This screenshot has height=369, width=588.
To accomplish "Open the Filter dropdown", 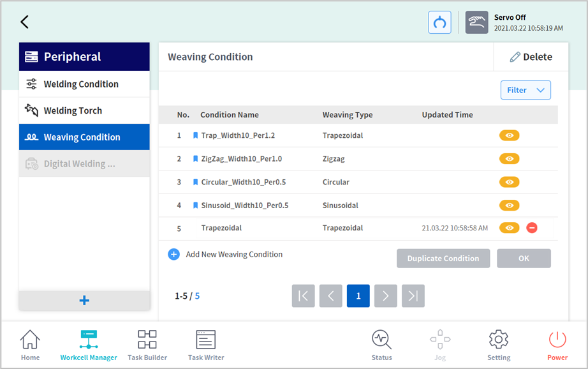I will coord(525,90).
